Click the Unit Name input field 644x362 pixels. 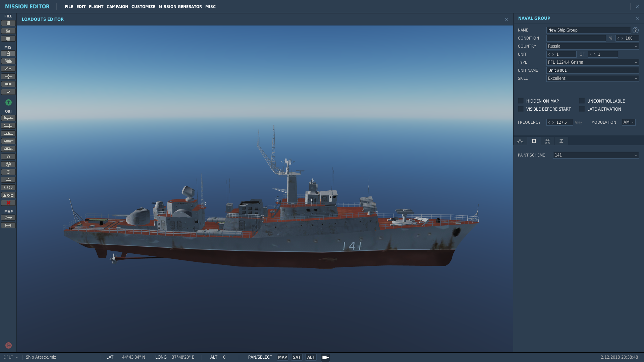(592, 70)
